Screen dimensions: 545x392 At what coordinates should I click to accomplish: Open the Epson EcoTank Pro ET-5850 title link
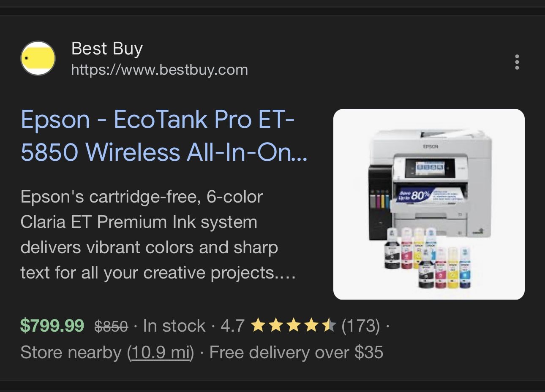click(164, 135)
